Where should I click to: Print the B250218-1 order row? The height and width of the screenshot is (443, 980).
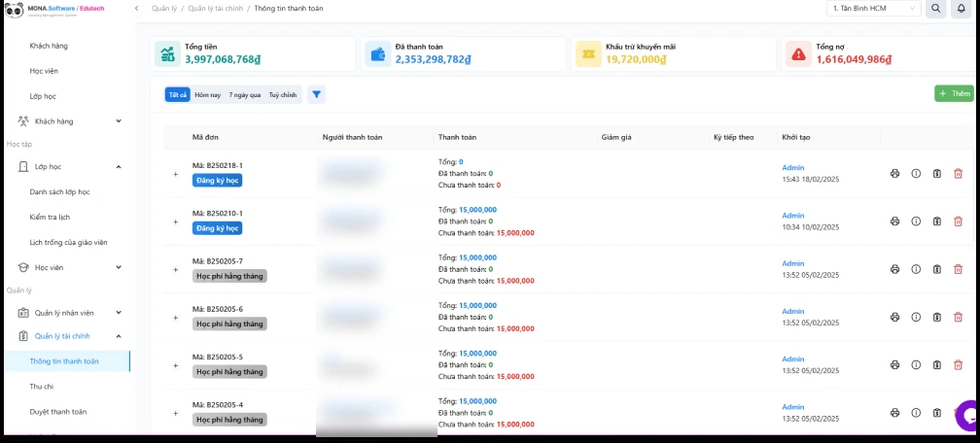point(894,174)
